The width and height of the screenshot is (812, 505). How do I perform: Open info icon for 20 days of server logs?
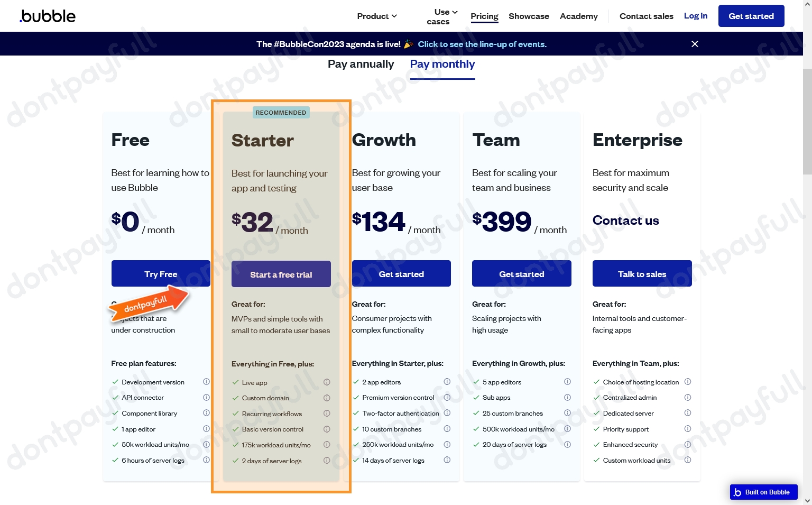tap(567, 445)
